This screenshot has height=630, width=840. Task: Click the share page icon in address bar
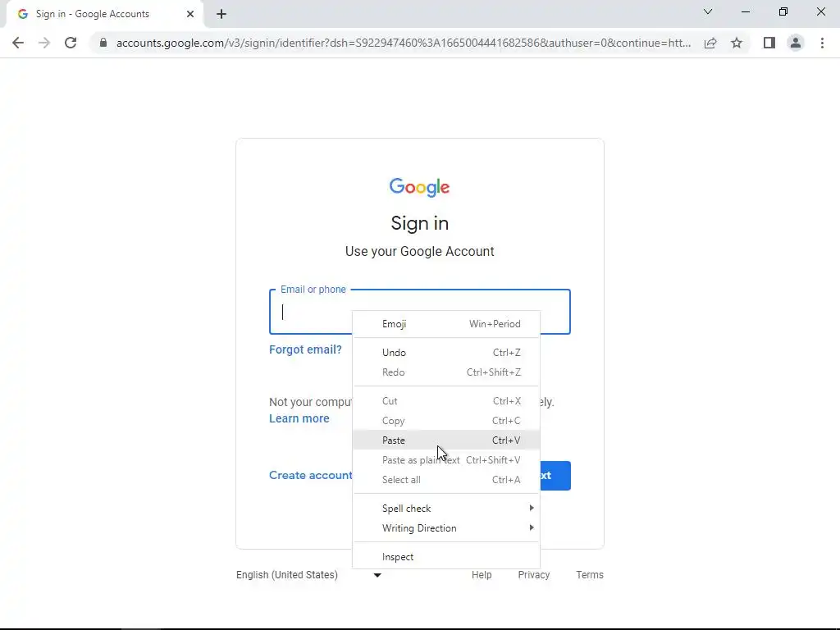[x=710, y=43]
